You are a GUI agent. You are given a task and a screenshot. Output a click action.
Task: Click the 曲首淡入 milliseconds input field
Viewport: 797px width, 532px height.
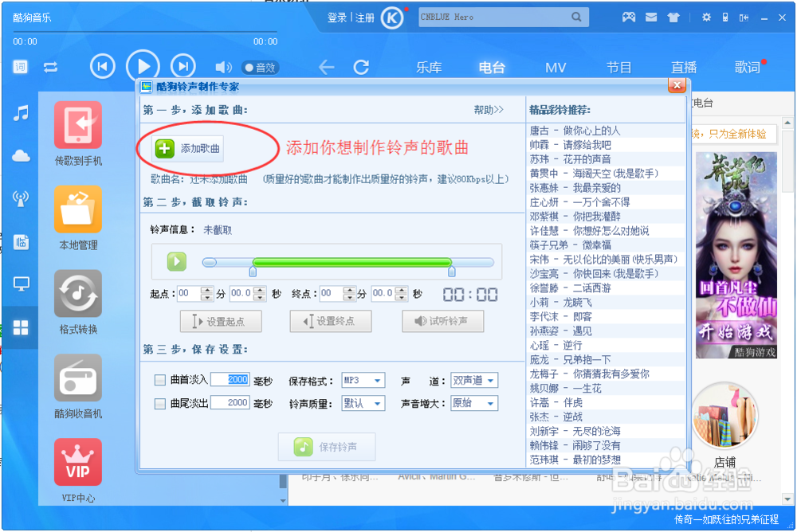230,380
